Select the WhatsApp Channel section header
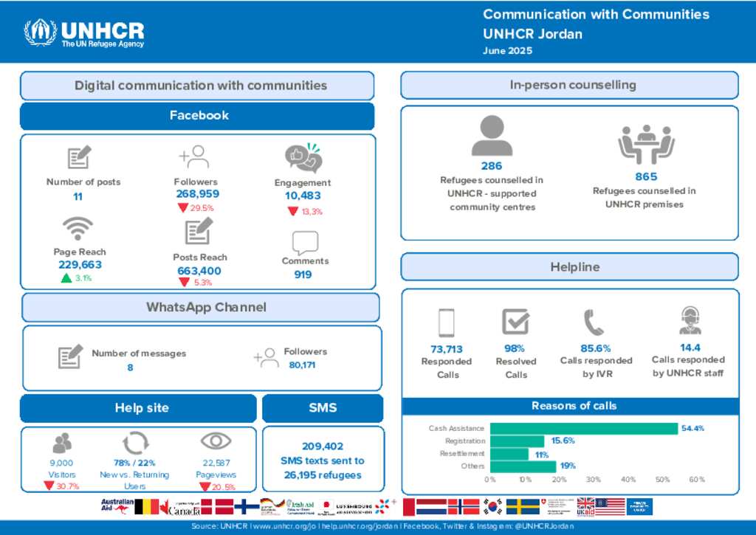 (201, 308)
